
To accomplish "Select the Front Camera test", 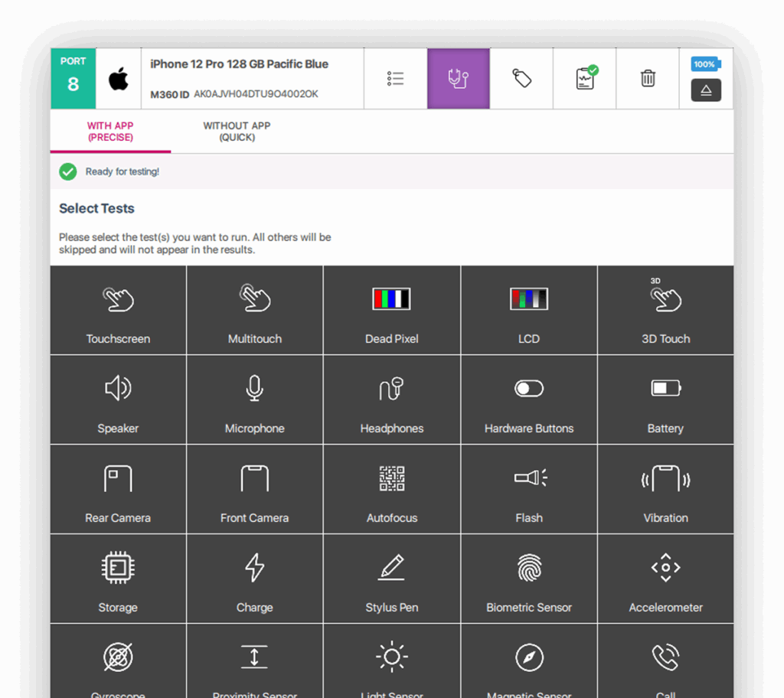I will click(254, 489).
